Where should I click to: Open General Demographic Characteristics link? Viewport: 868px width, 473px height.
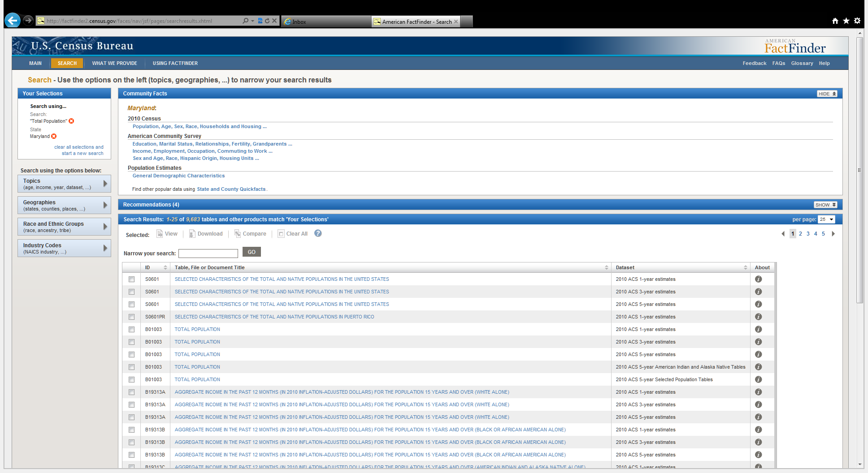point(178,176)
